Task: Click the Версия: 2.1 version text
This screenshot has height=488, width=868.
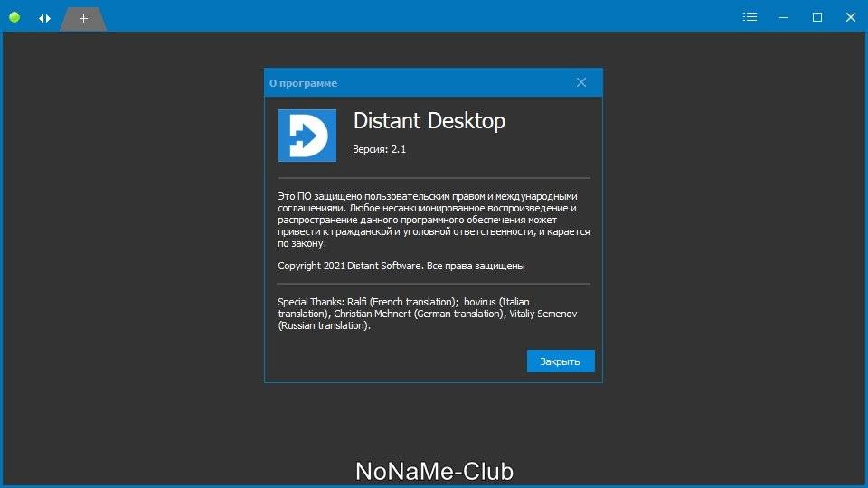Action: [379, 149]
